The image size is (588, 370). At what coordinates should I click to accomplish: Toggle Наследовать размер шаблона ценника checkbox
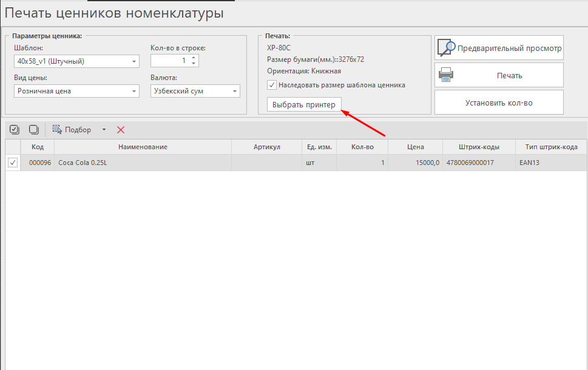click(271, 85)
